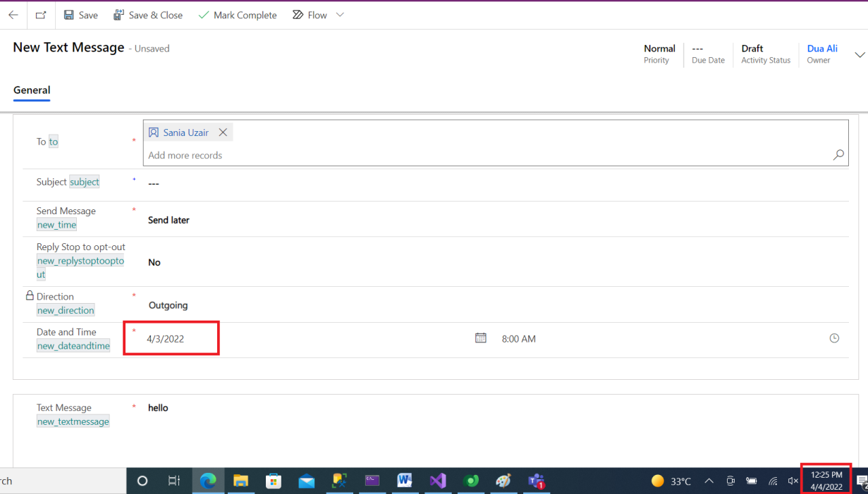
Task: Click Mark Complete button
Action: 238,15
